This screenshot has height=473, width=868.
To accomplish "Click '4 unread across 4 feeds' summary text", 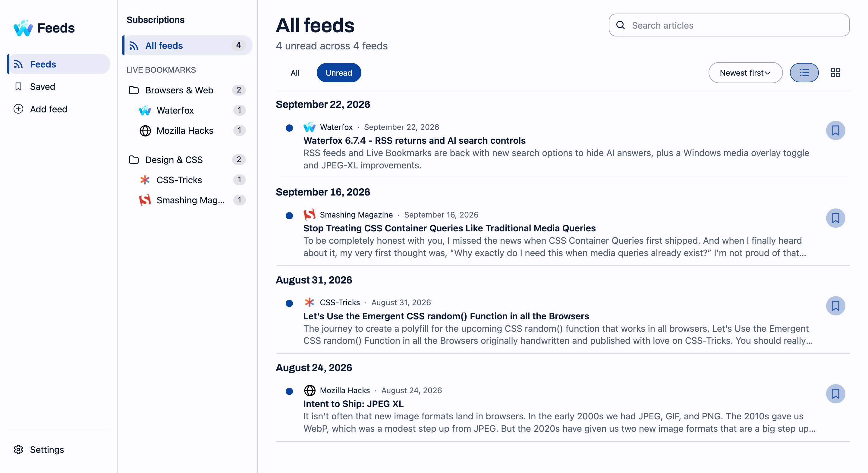I will point(332,46).
